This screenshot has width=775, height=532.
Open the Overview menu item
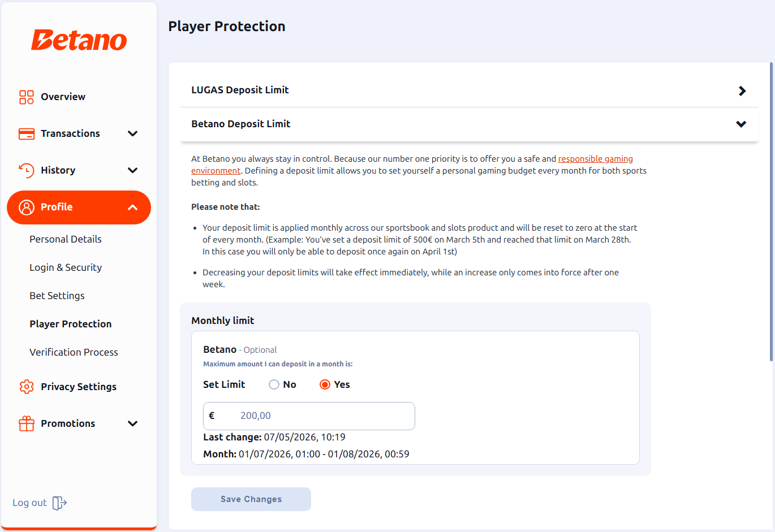coord(79,97)
